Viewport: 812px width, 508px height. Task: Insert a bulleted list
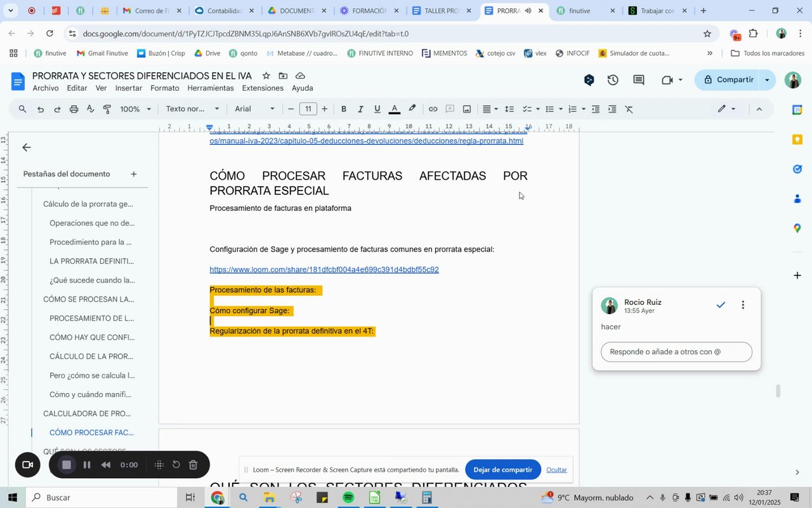point(550,109)
